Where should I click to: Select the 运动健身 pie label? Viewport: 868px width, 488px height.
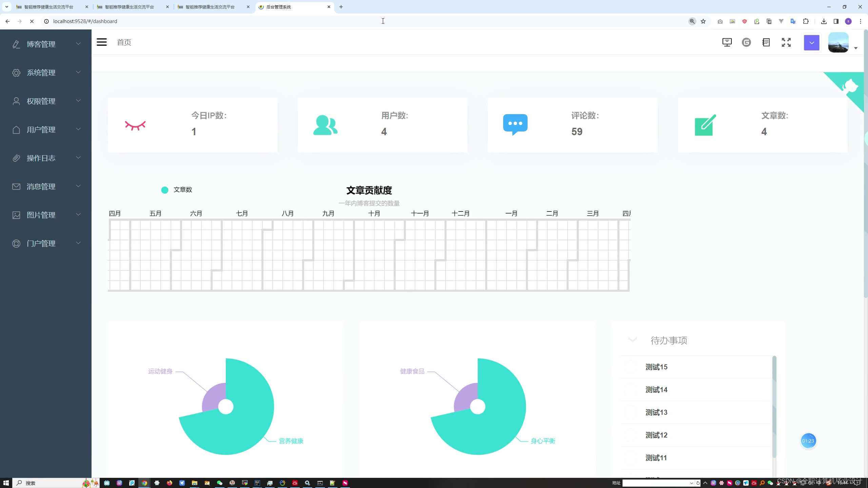pos(160,371)
